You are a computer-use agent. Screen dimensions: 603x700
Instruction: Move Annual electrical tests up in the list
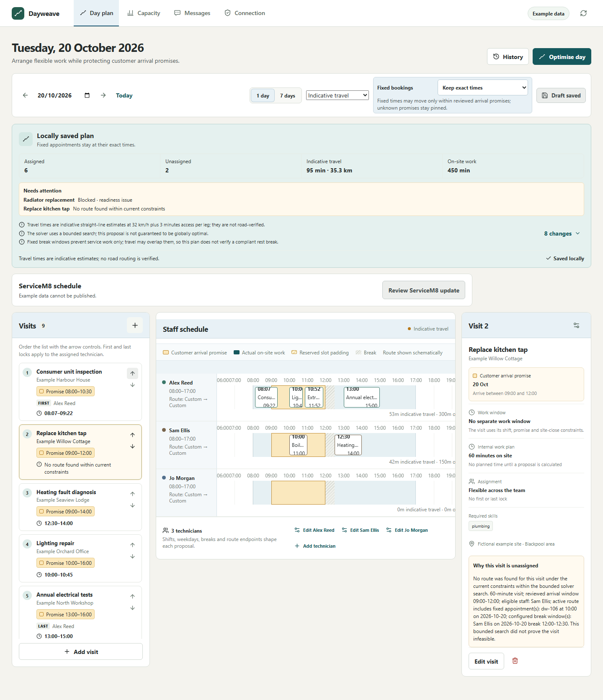pyautogui.click(x=132, y=596)
